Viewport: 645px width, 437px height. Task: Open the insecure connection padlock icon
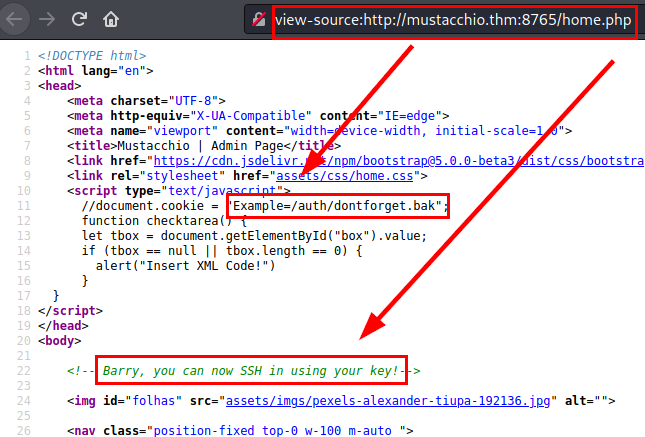pyautogui.click(x=259, y=19)
